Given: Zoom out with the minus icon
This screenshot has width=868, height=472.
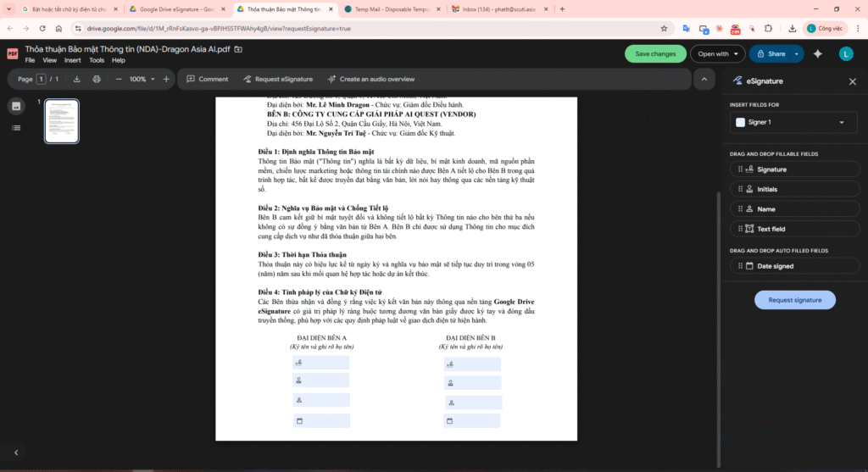Looking at the screenshot, I should [x=116, y=79].
